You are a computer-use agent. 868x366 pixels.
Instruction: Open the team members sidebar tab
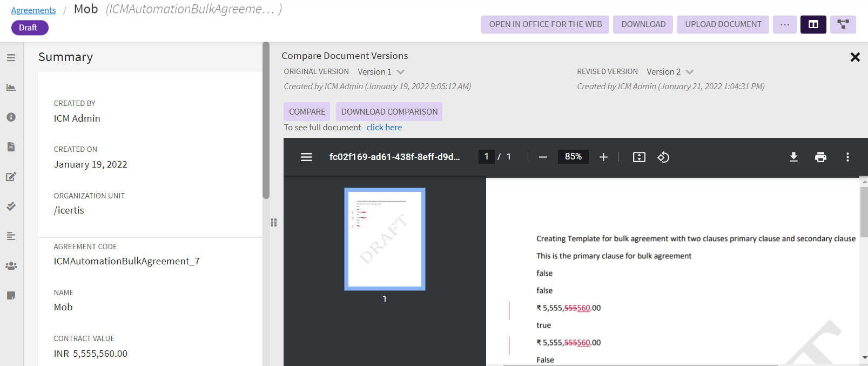click(x=11, y=266)
